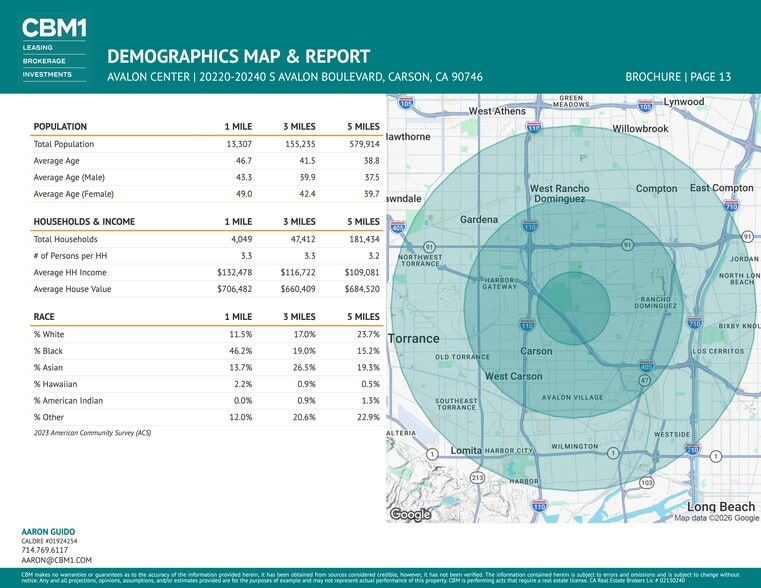Select the Route 103 highway shield

647,483
